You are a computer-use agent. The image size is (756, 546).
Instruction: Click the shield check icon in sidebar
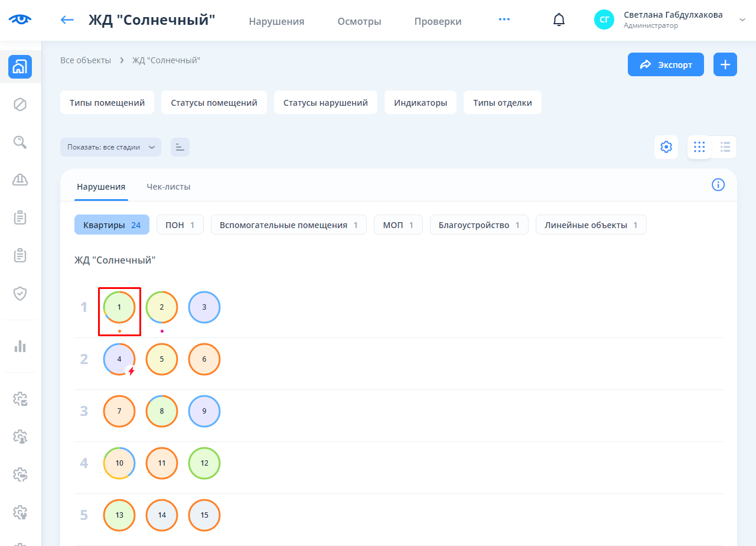[20, 294]
